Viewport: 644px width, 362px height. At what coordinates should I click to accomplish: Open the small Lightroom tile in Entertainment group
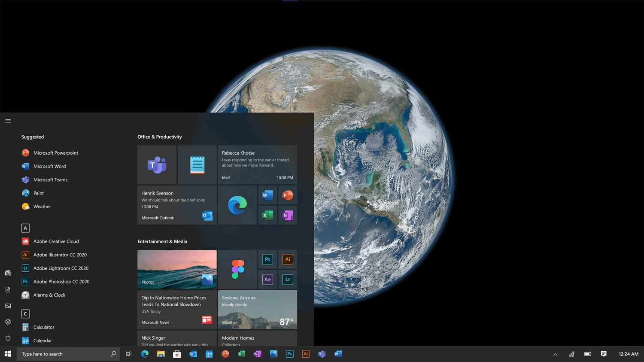(x=288, y=280)
